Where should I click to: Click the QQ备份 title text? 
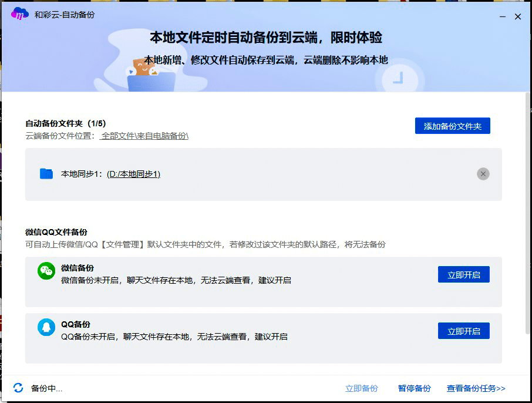coord(76,324)
